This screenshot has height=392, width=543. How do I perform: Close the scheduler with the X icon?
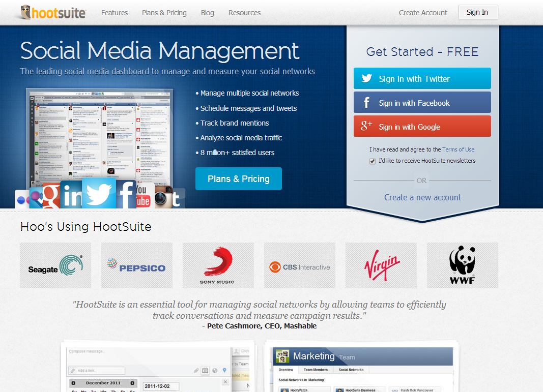pos(225,382)
